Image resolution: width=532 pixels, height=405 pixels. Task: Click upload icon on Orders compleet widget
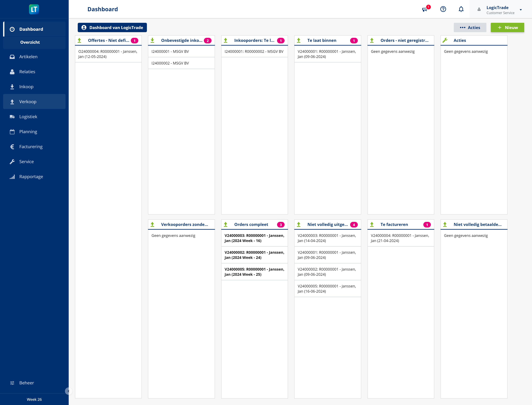pos(226,225)
